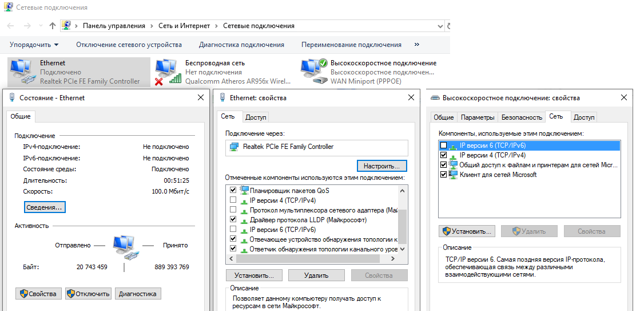Click Диагностика подключения toolbar command
The height and width of the screenshot is (311, 644).
(x=241, y=45)
